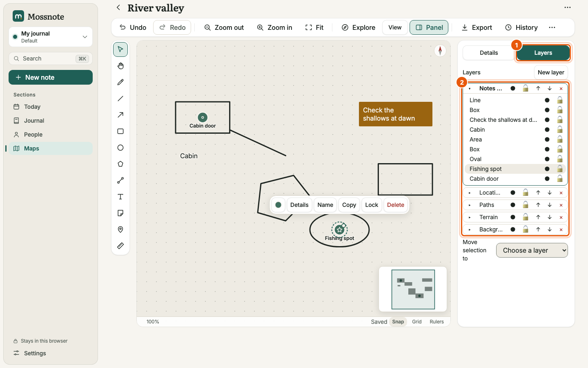The width and height of the screenshot is (588, 368).
Task: Click Copy in the floating selection toolbar
Action: point(349,205)
